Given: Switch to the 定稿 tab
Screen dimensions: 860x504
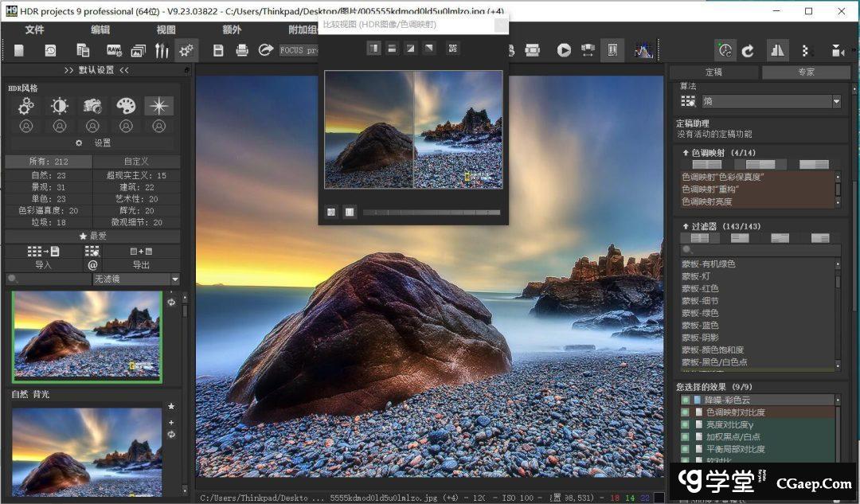Looking at the screenshot, I should [713, 72].
